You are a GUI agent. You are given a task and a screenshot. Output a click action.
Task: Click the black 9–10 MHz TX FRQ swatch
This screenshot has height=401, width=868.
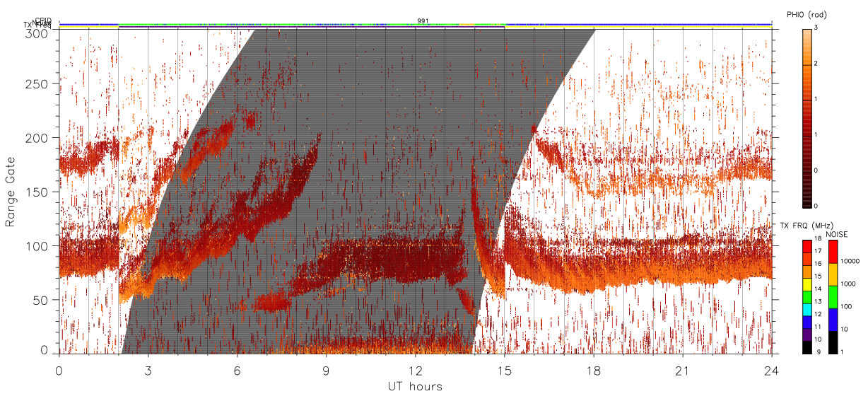807,347
